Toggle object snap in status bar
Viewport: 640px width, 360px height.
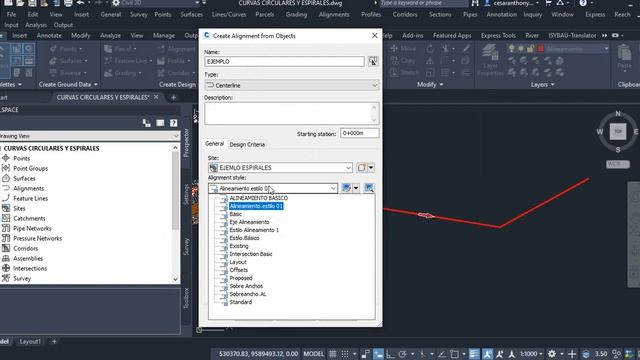[x=454, y=354]
